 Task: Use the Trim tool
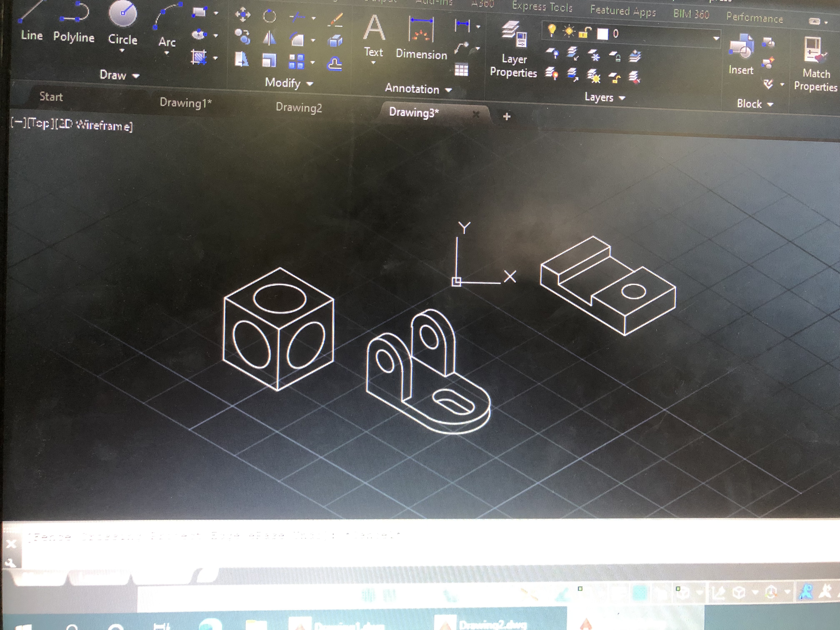click(297, 17)
